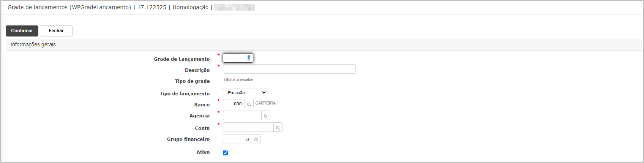The image size is (644, 163).
Task: Click the Informações gerais section header
Action: pos(33,44)
